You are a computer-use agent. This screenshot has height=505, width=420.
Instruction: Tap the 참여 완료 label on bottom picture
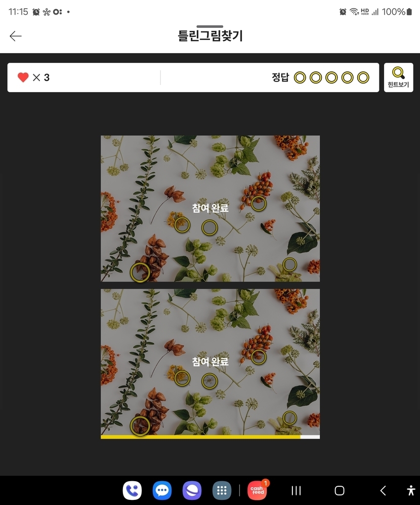pyautogui.click(x=210, y=362)
